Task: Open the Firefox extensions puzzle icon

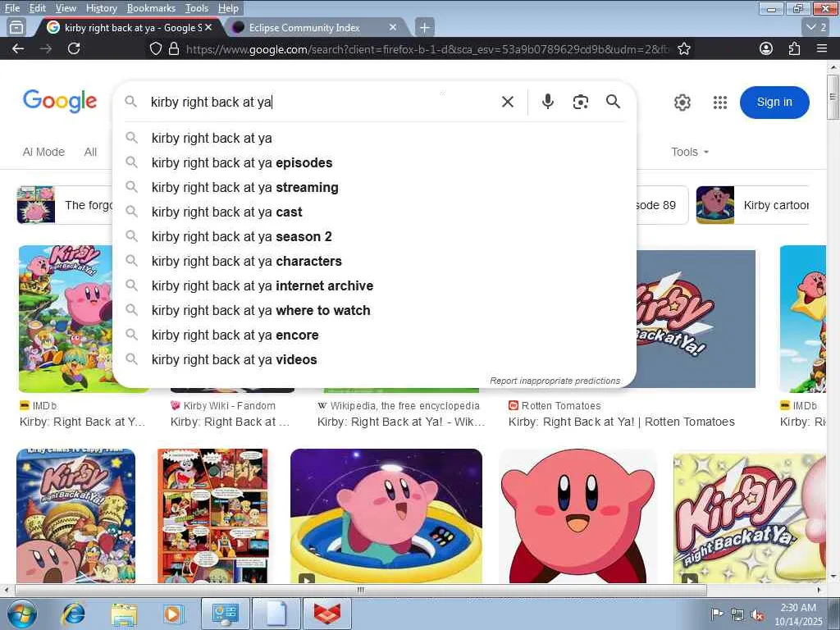Action: click(794, 48)
